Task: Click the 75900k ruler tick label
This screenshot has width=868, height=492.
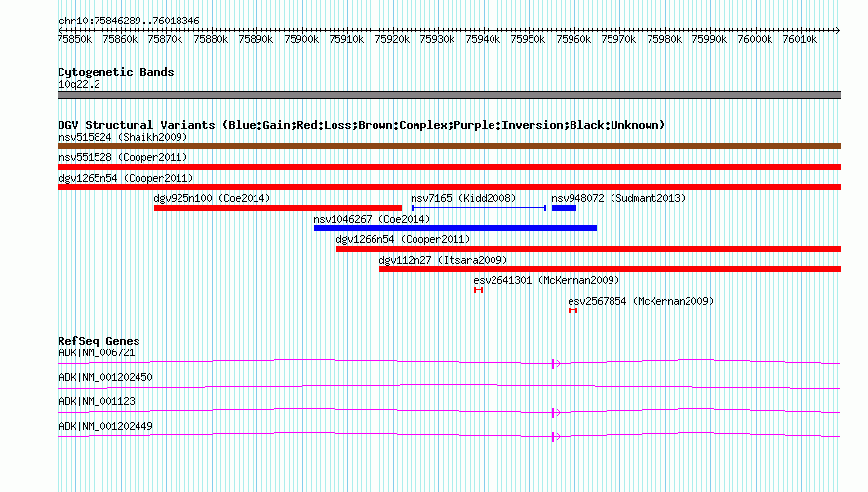Action: point(301,39)
